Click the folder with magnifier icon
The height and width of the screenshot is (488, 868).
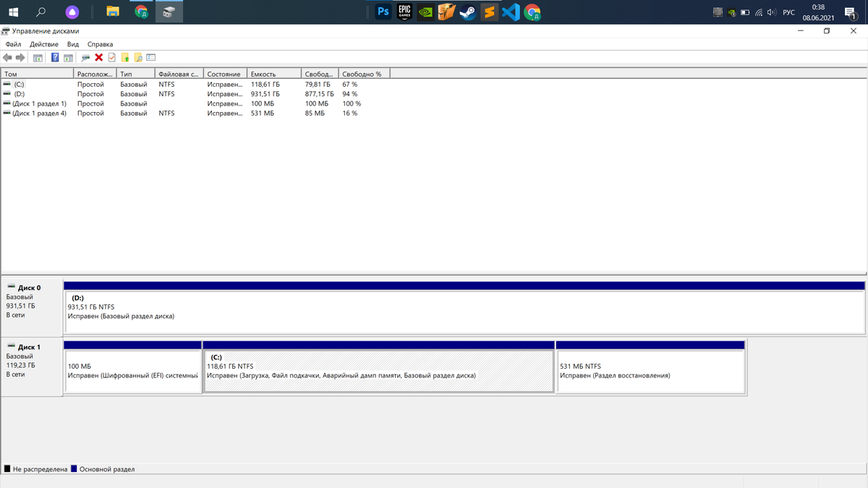point(138,57)
